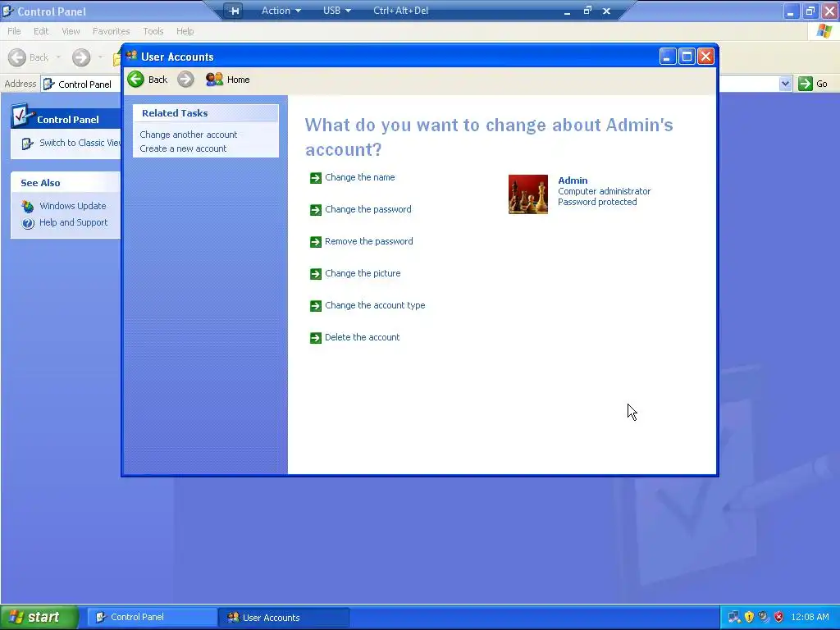
Task: Click the audio devices tray icon
Action: click(x=764, y=617)
